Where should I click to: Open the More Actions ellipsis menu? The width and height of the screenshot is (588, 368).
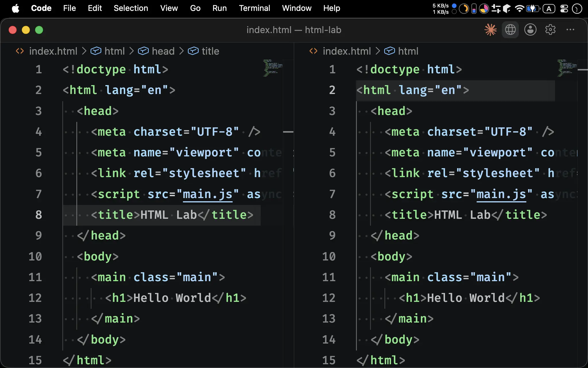pos(570,30)
